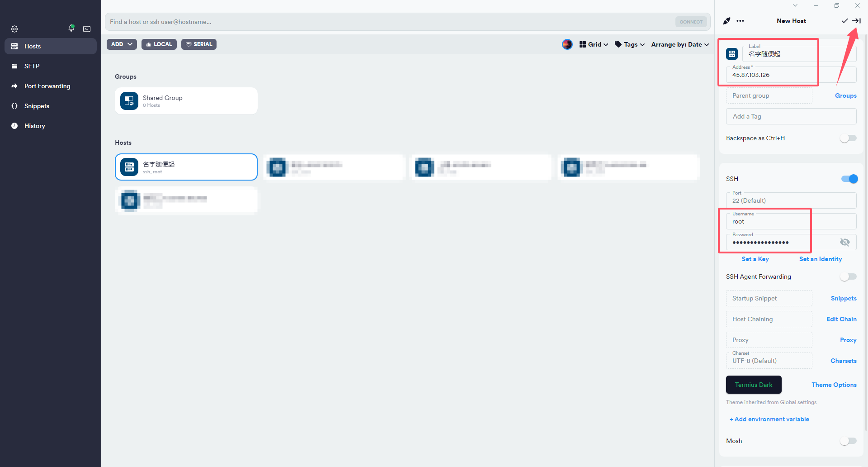Enable SSH Agent Forwarding toggle
868x467 pixels.
848,277
